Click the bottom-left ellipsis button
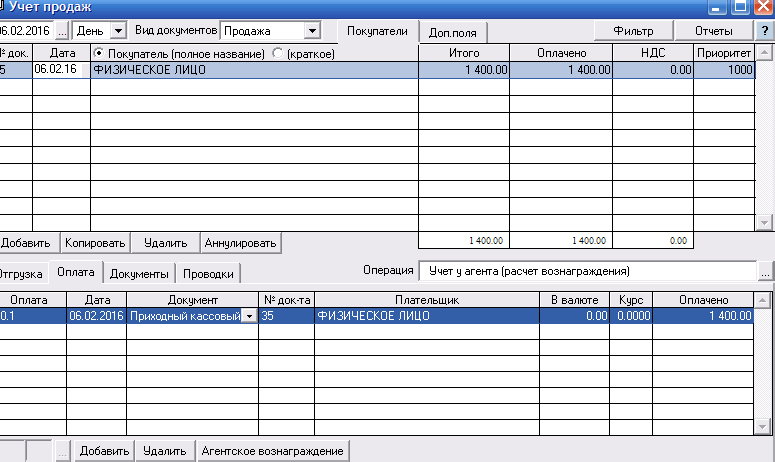This screenshot has width=775, height=462. click(x=63, y=452)
